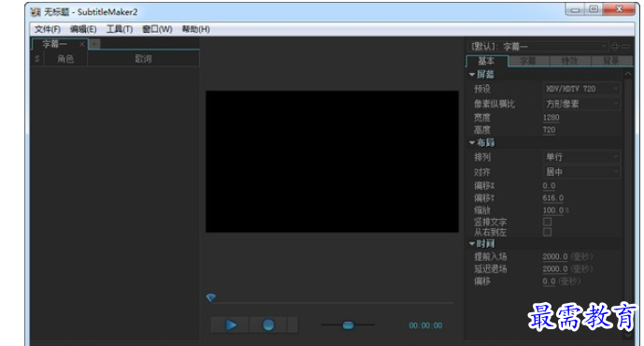
Task: Click the S column header
Action: 37,59
